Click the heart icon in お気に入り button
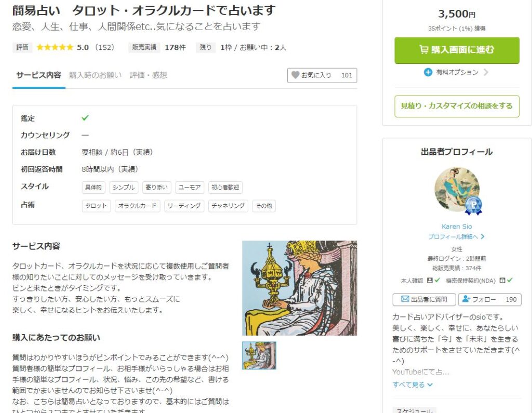The image size is (532, 413). [x=295, y=75]
